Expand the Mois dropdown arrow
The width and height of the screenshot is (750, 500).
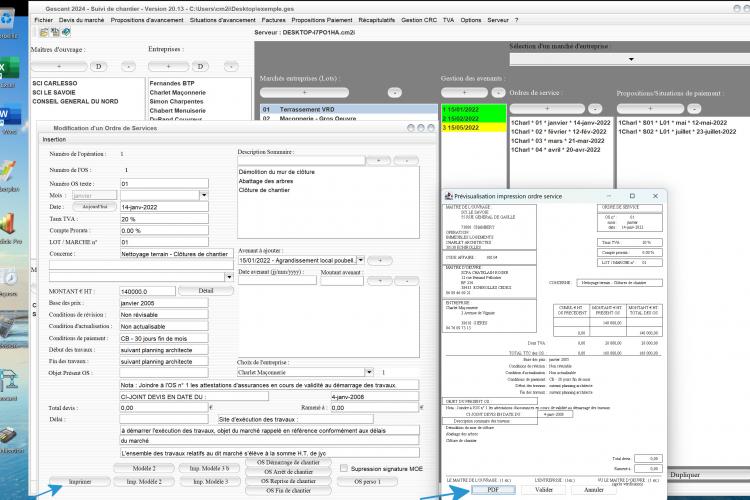(x=204, y=195)
